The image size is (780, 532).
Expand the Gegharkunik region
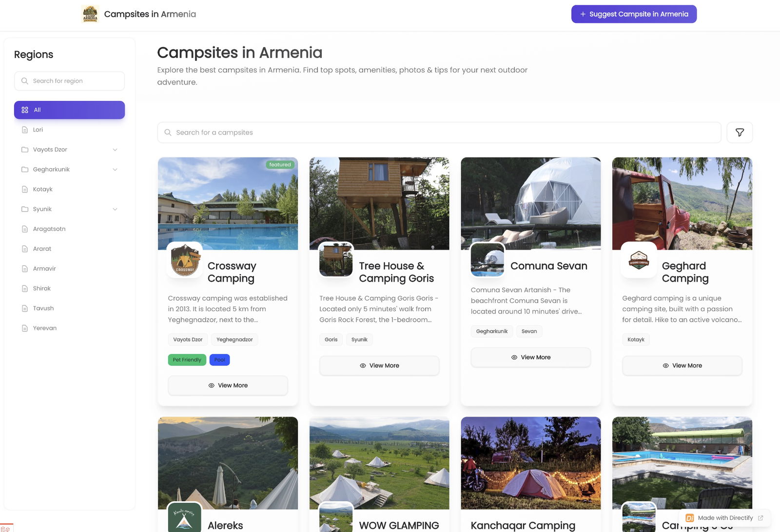pyautogui.click(x=115, y=169)
